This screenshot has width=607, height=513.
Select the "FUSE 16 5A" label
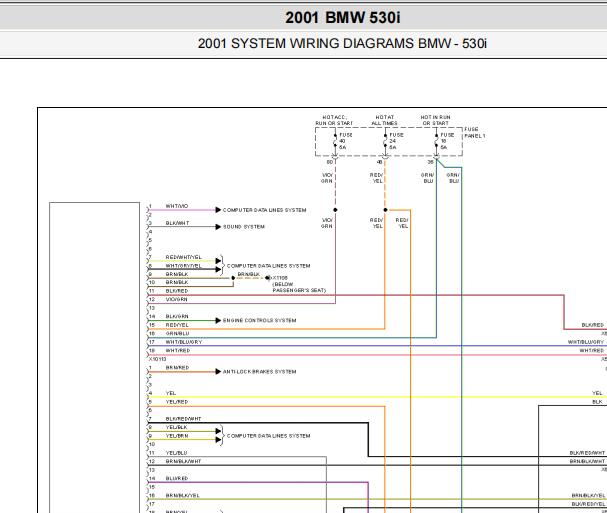point(447,141)
